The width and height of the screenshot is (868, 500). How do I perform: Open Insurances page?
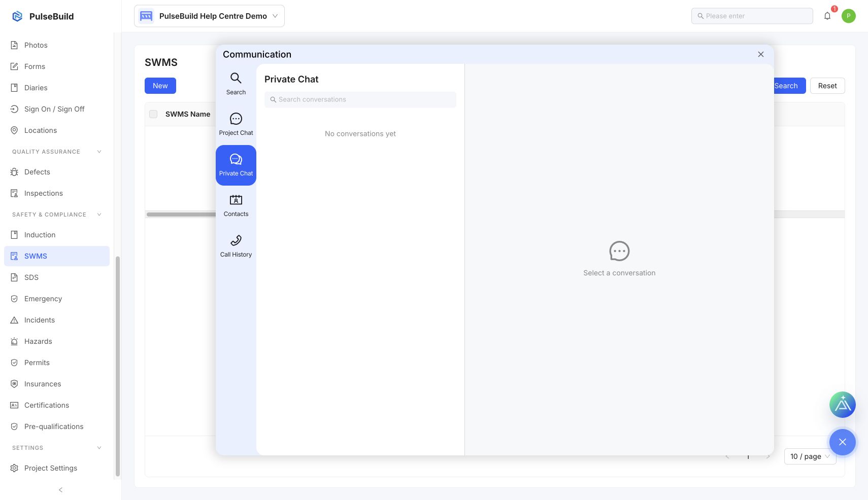pyautogui.click(x=57, y=384)
